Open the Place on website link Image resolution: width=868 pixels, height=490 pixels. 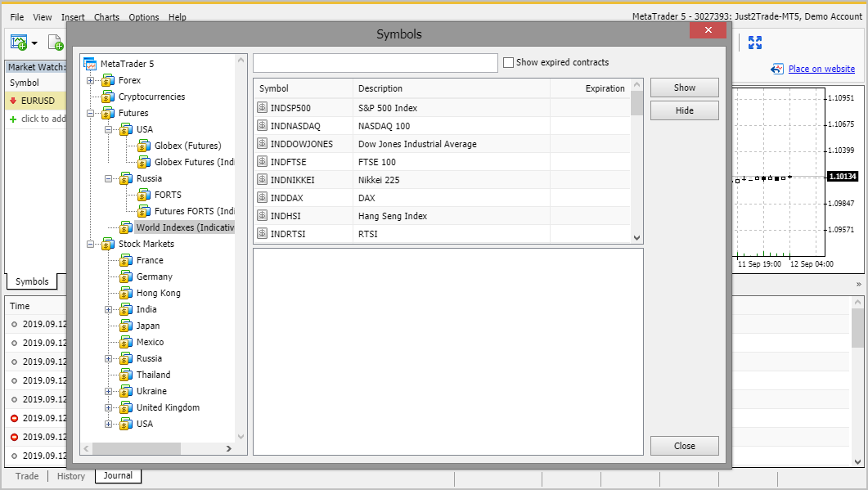(821, 69)
